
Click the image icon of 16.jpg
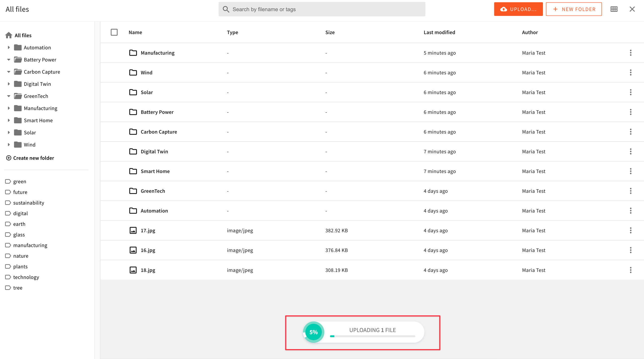[x=133, y=250]
